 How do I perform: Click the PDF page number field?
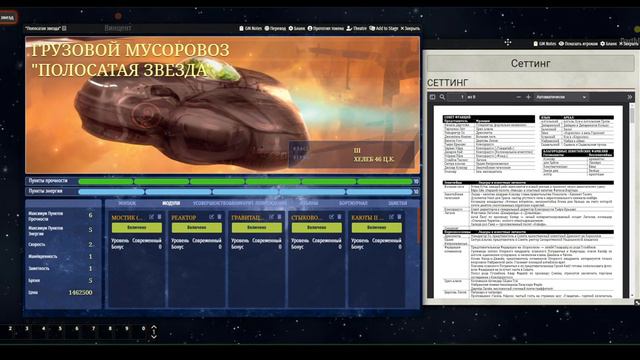pyautogui.click(x=457, y=97)
